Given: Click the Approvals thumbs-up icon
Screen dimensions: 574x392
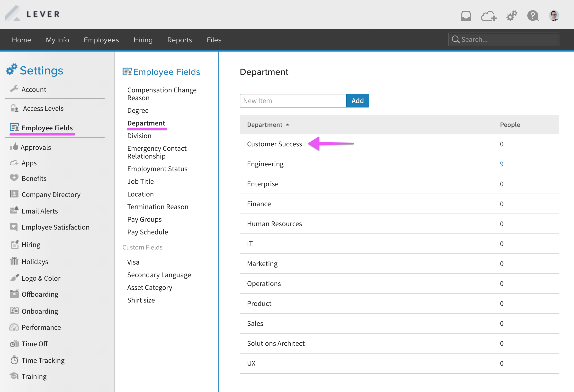Looking at the screenshot, I should [x=14, y=147].
